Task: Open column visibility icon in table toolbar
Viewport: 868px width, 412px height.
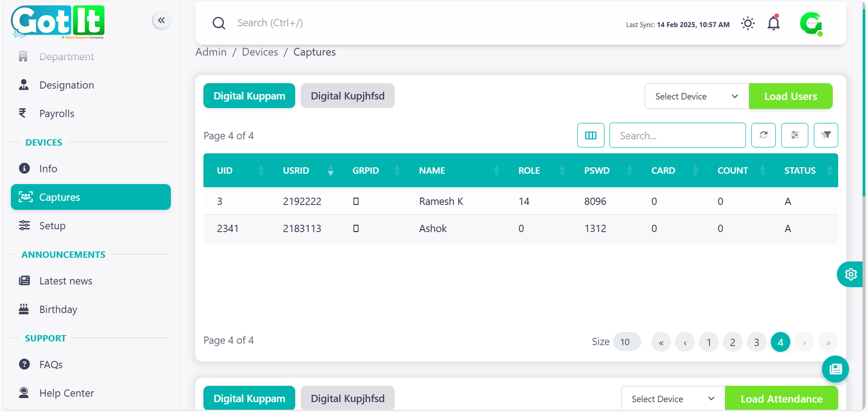Action: point(591,135)
